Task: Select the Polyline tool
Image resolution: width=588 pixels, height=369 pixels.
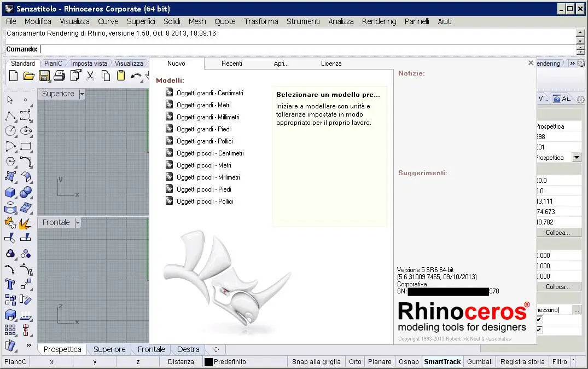Action: 10,116
